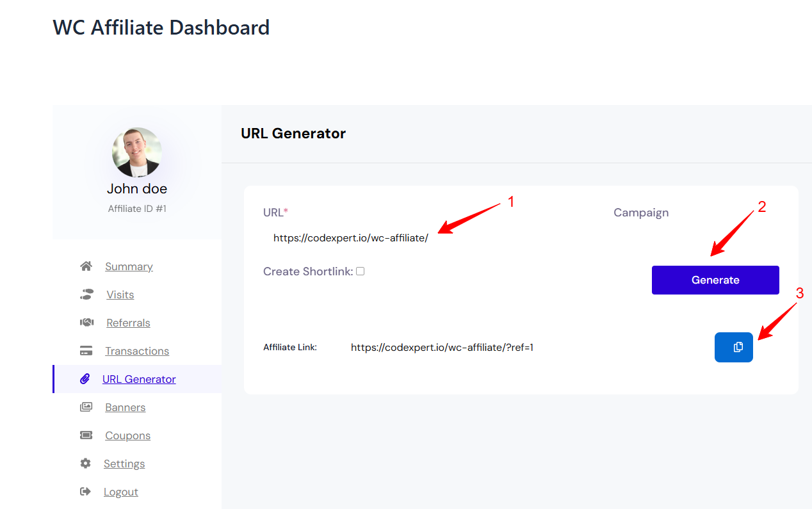812x509 pixels.
Task: Open the Summary menu link
Action: [129, 266]
